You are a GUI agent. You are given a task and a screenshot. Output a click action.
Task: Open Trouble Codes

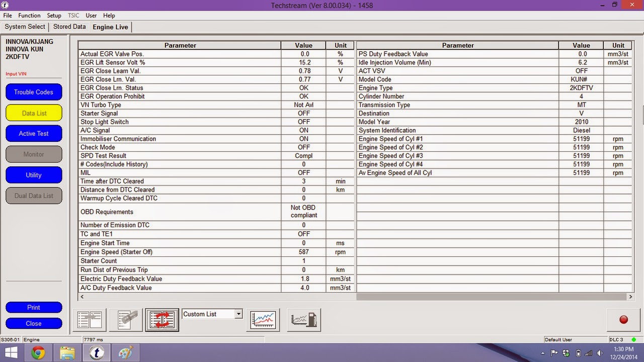(x=34, y=92)
